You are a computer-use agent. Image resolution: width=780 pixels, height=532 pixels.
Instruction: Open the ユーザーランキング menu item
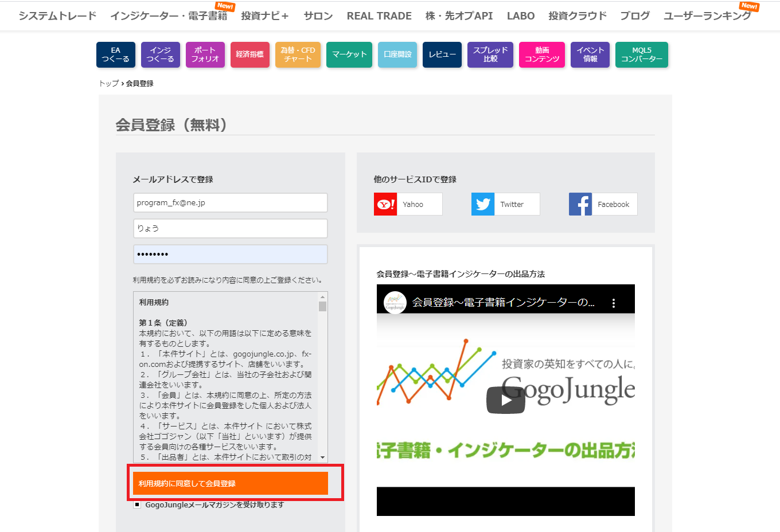[x=707, y=16]
